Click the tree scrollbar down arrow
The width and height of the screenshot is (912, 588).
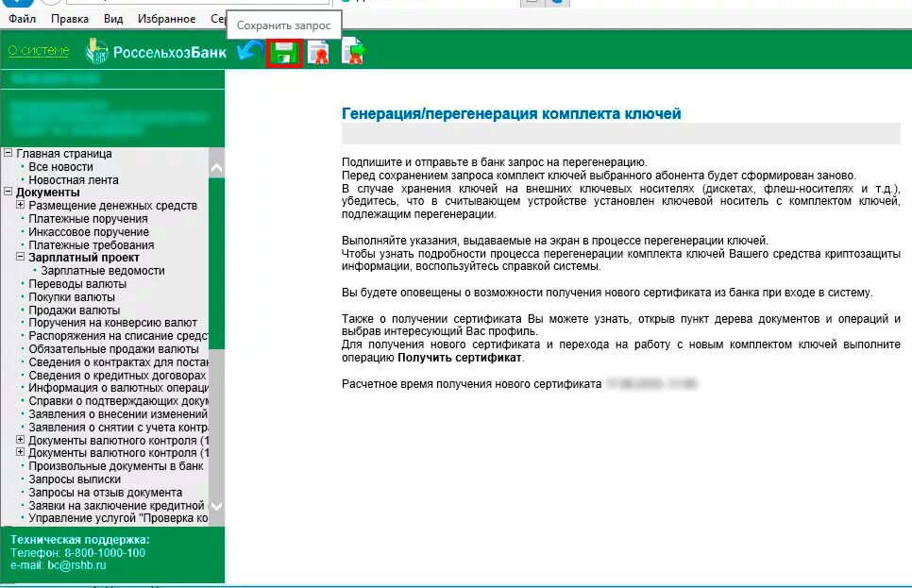click(216, 506)
